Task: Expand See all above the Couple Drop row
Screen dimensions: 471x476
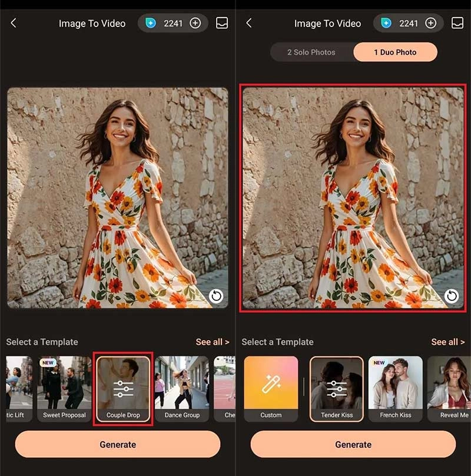Action: (x=212, y=342)
